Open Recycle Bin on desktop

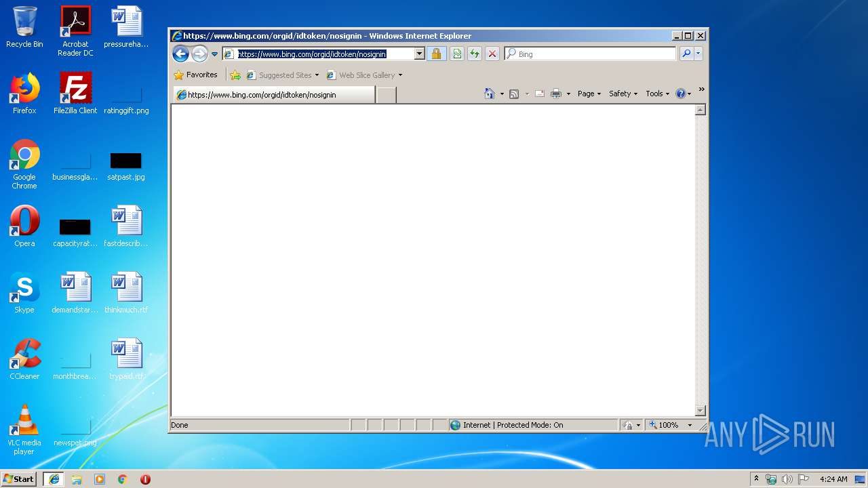pos(24,27)
